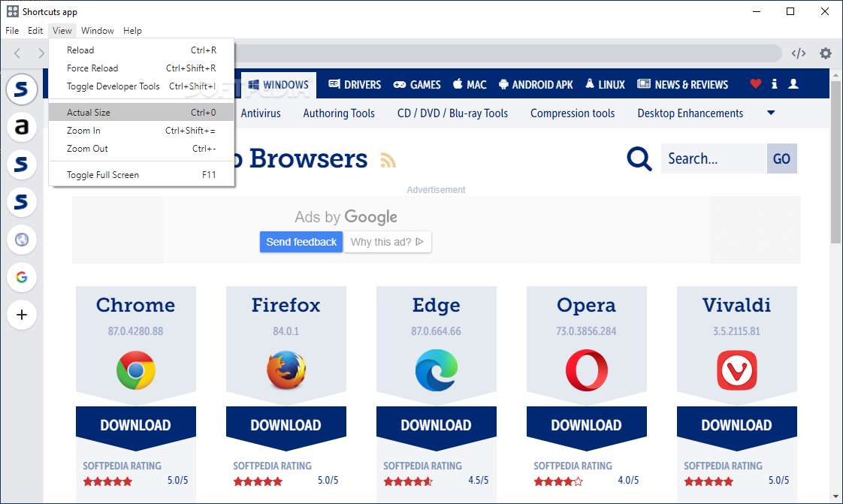
Task: Click the ad choices triangle icon
Action: coord(420,242)
